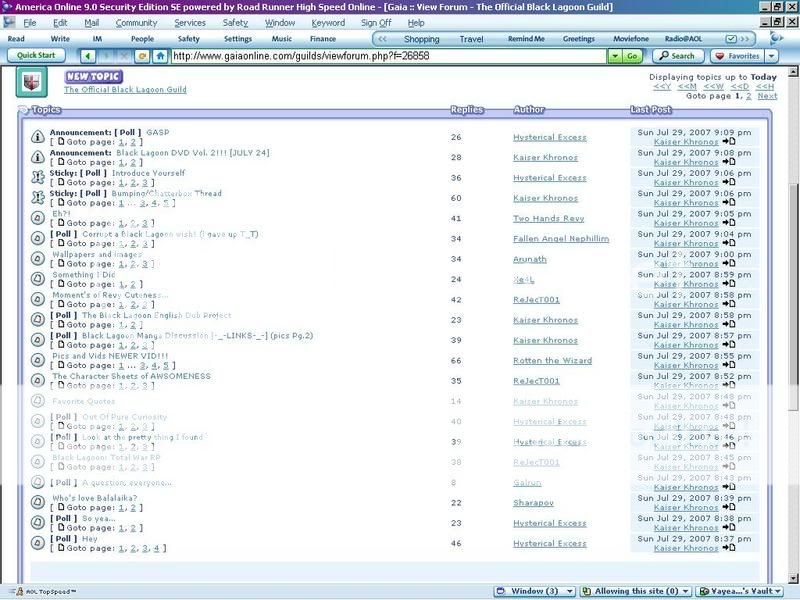Screen dimensions: 800x600
Task: Jump to latest post at 8:37 pm row
Action: click(x=729, y=548)
